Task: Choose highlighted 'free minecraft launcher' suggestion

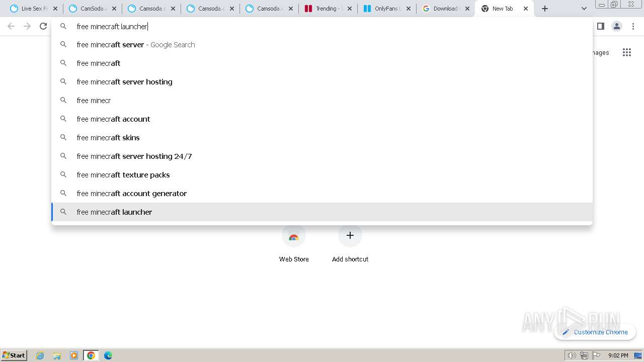Action: coord(322,212)
